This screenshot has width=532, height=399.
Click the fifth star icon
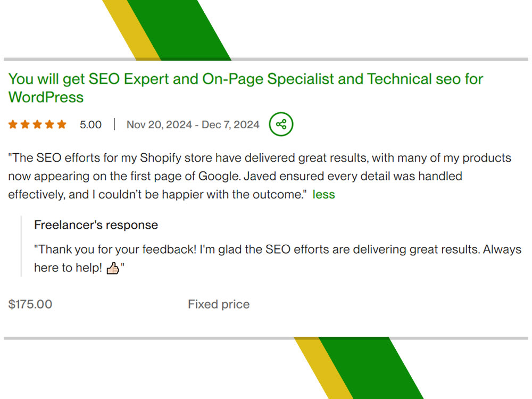pos(62,124)
